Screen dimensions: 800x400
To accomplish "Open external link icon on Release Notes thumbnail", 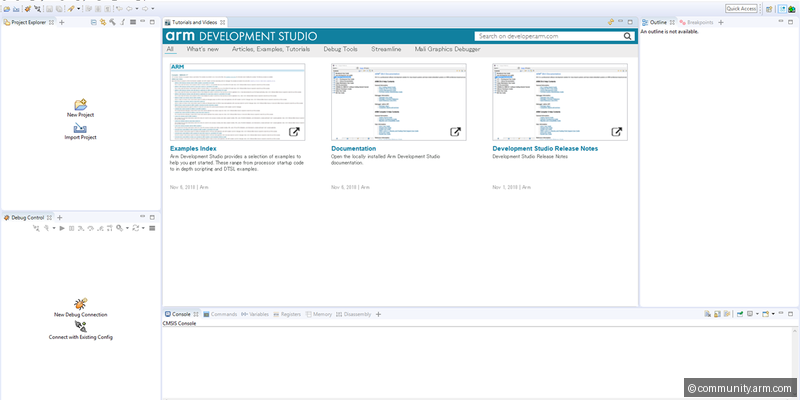I will pos(617,132).
